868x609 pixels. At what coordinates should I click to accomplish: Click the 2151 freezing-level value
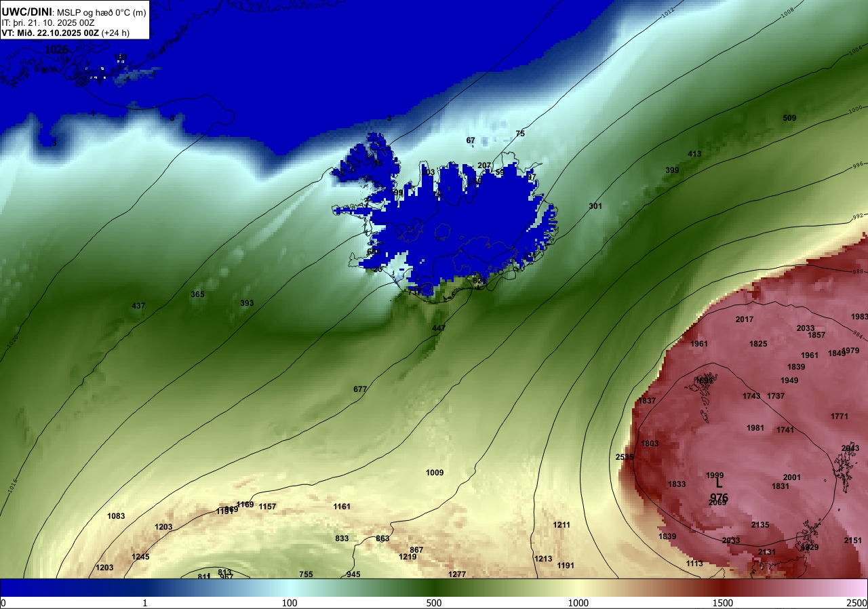point(853,541)
